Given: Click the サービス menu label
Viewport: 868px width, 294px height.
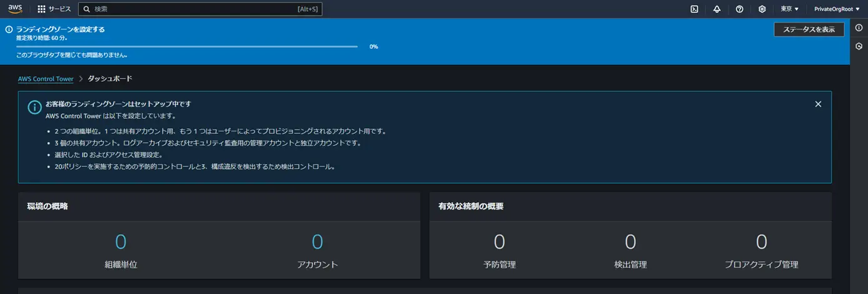Looking at the screenshot, I should 60,9.
